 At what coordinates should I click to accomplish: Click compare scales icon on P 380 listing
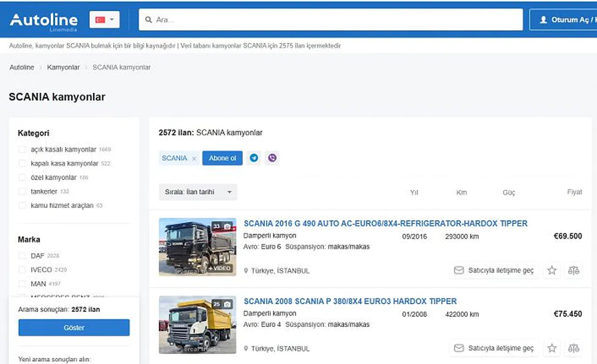tap(574, 348)
